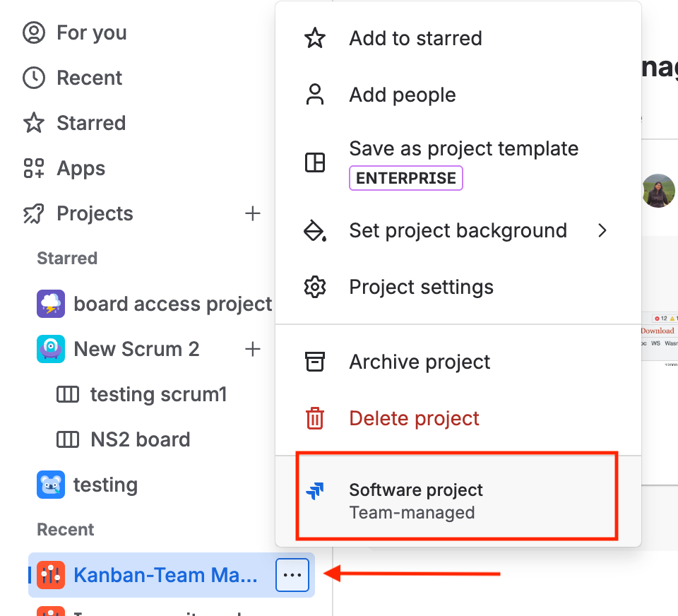Click the Starred star icon in sidebar

(x=34, y=123)
